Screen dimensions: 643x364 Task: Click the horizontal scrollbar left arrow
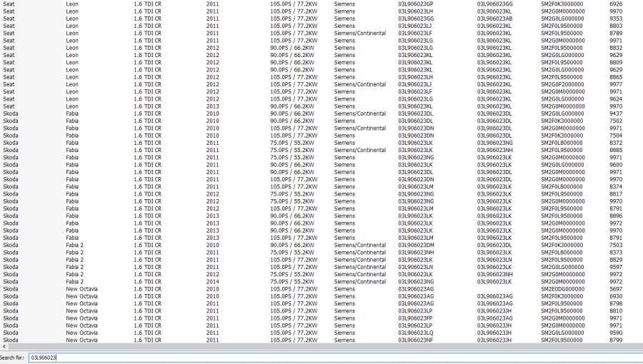4,347
